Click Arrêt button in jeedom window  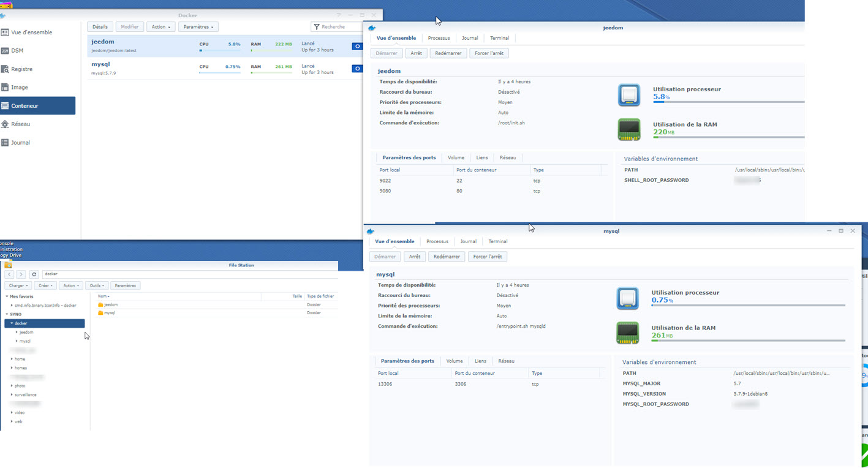[417, 53]
